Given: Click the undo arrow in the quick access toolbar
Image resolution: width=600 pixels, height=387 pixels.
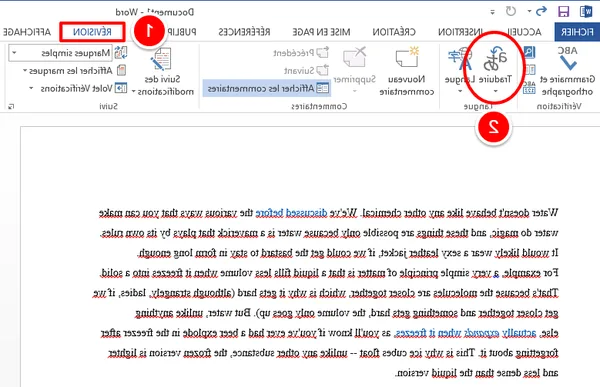Looking at the screenshot, I should 541,11.
